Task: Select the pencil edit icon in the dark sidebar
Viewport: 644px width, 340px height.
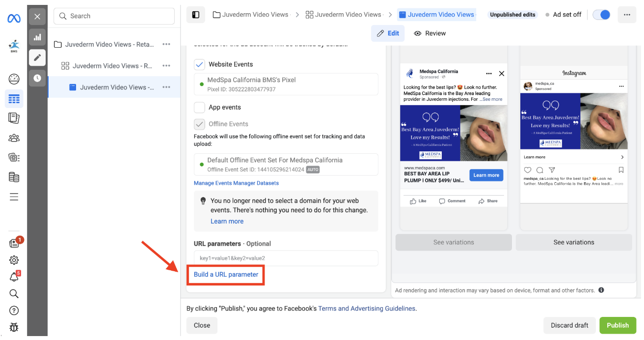Action: tap(37, 57)
